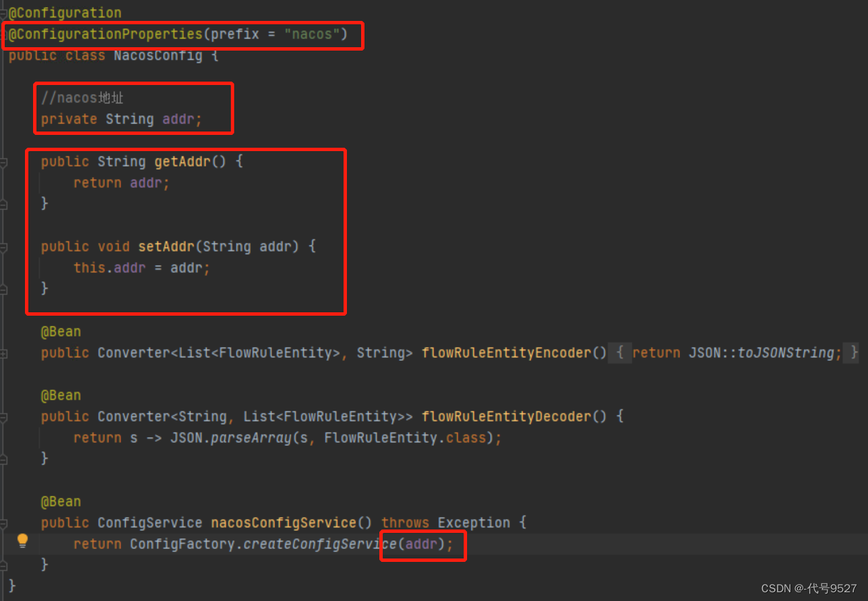
Task: Click the 'throws' keyword
Action: tap(405, 523)
